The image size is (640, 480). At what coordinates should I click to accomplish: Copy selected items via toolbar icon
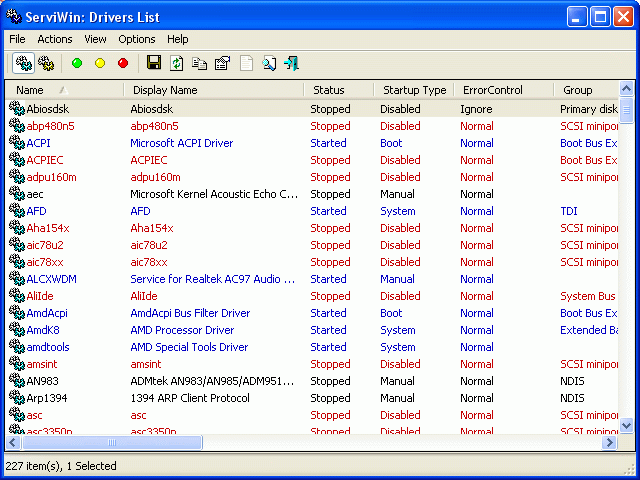point(200,64)
